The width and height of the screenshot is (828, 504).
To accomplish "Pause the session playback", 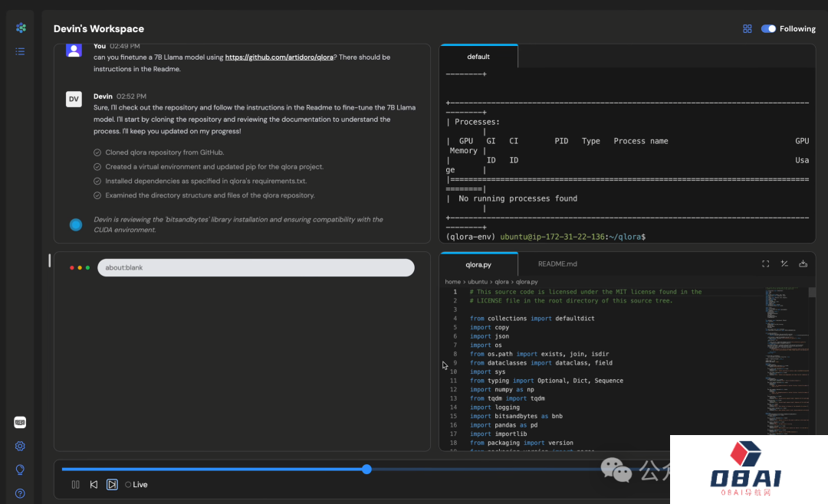I will [75, 484].
